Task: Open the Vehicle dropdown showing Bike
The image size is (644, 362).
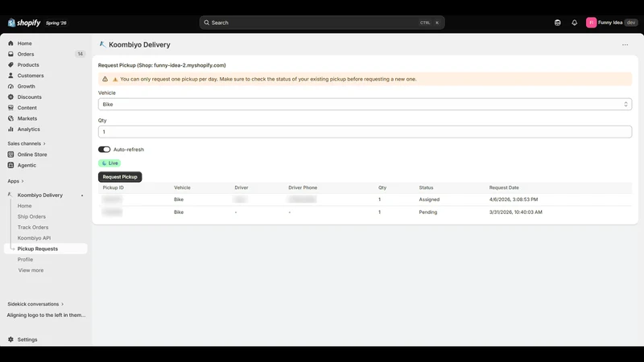Action: (365, 105)
